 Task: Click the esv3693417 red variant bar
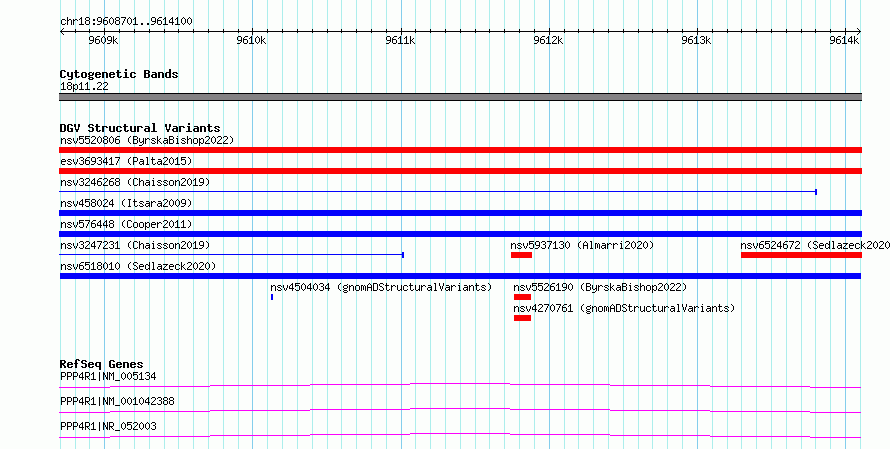pos(460,171)
